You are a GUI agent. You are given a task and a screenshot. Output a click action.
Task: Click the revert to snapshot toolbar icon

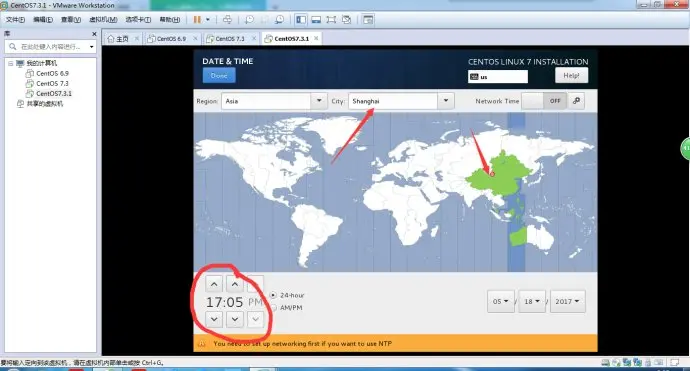[x=264, y=19]
